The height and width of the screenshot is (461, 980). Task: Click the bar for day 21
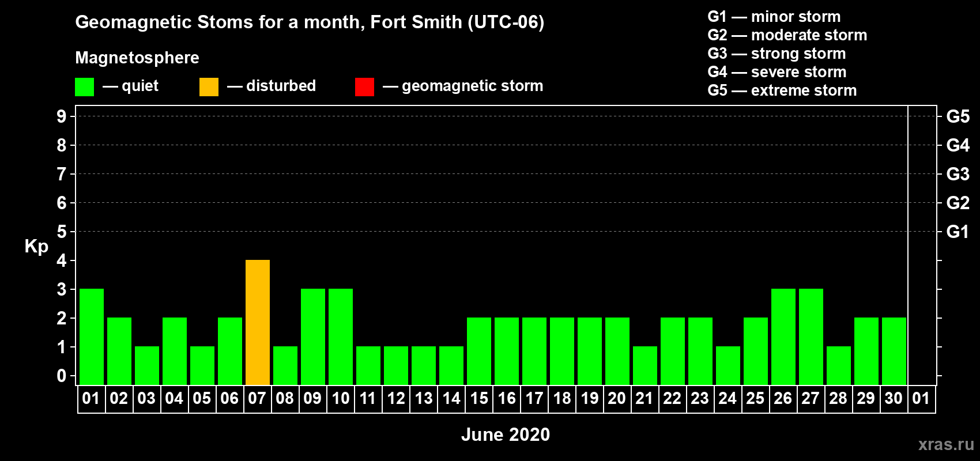coord(645,366)
